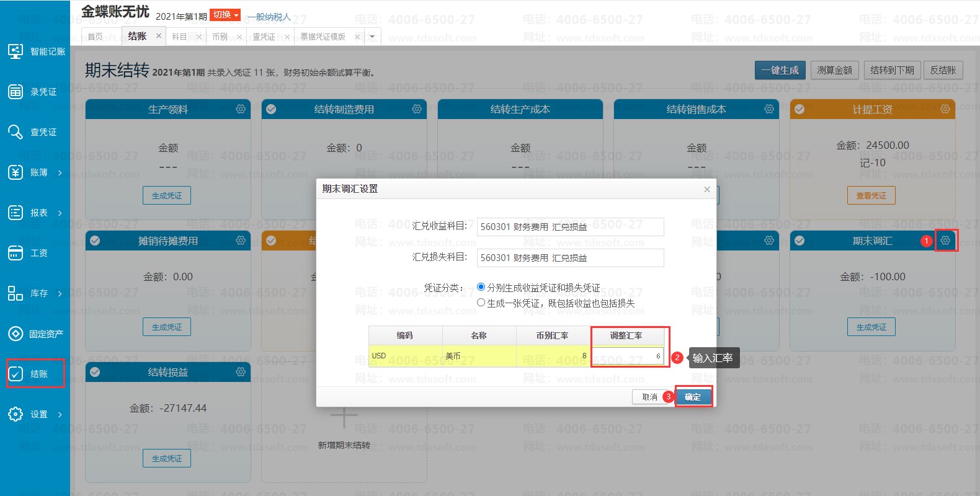Click the 录凭证 sidebar icon
The width and height of the screenshot is (980, 496).
16,92
